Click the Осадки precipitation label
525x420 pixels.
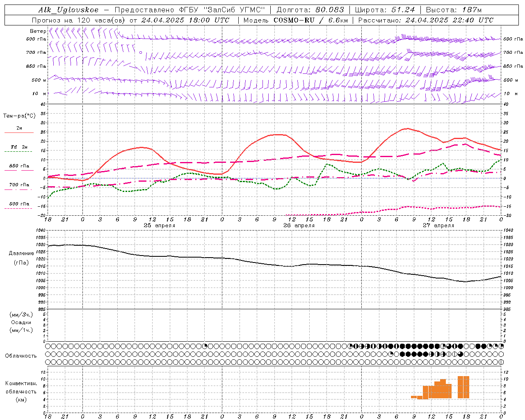(21, 322)
